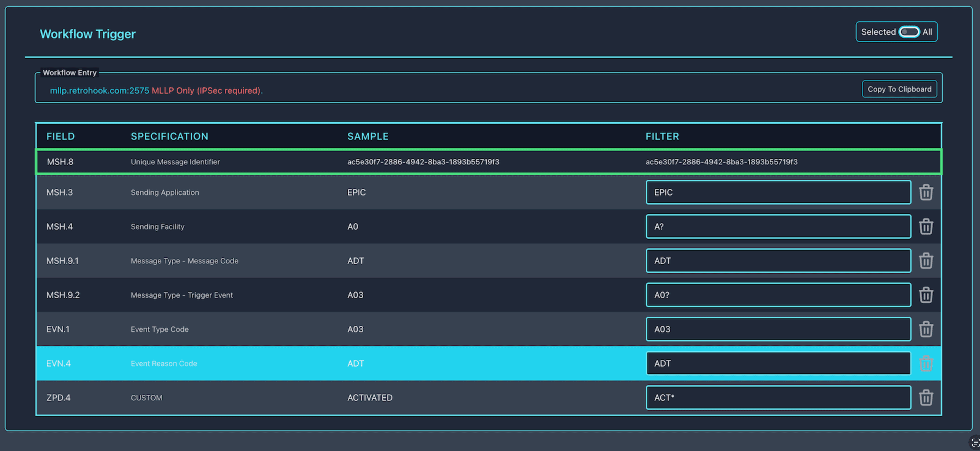Edit the EPIC filter input for MSH.3
980x451 pixels.
[x=778, y=193]
